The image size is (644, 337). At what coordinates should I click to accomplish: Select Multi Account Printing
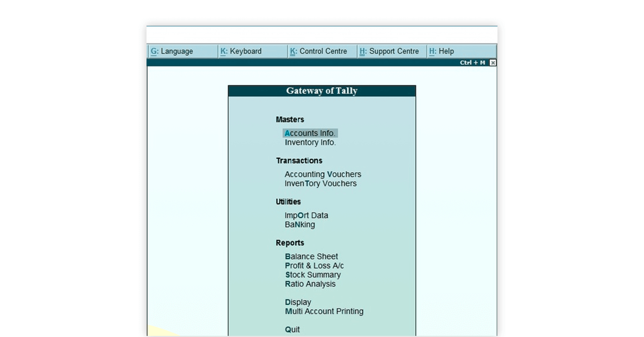324,311
